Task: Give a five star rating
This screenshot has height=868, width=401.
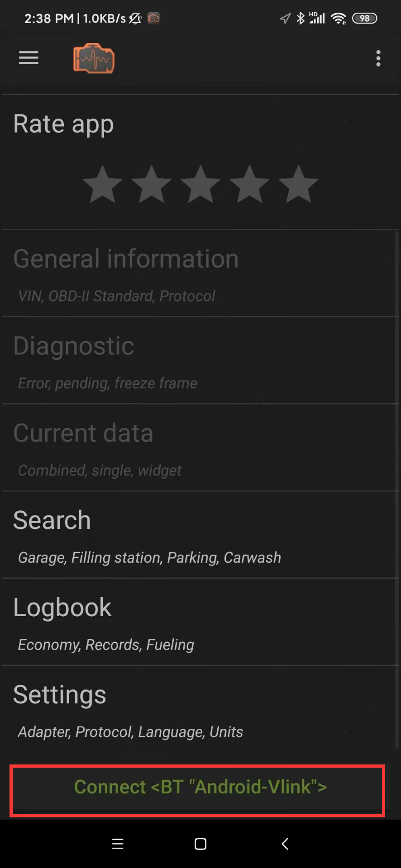Action: coord(298,184)
